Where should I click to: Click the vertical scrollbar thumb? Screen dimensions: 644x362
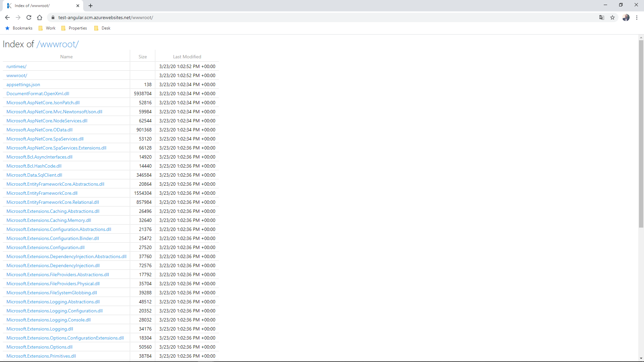(x=641, y=134)
